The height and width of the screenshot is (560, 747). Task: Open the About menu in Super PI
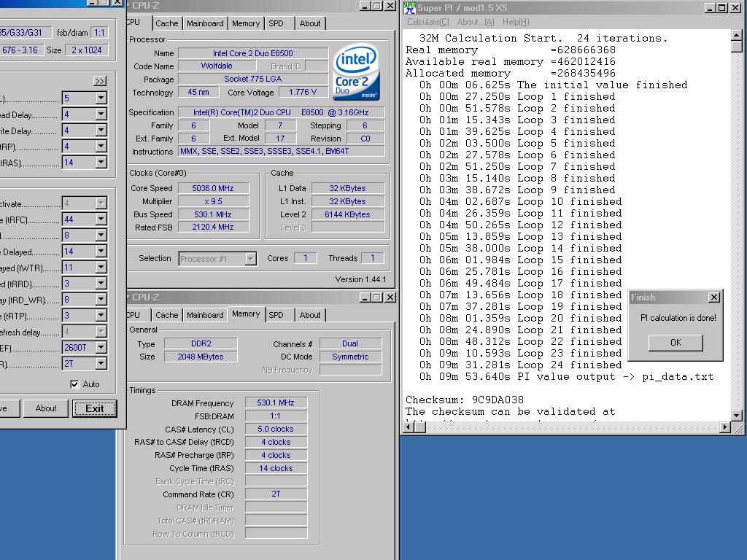(476, 22)
